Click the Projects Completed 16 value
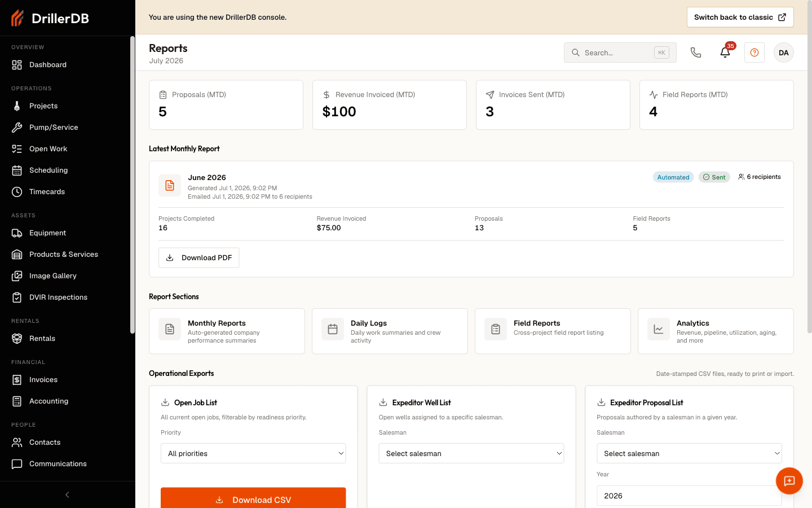This screenshot has width=812, height=508. pyautogui.click(x=163, y=228)
